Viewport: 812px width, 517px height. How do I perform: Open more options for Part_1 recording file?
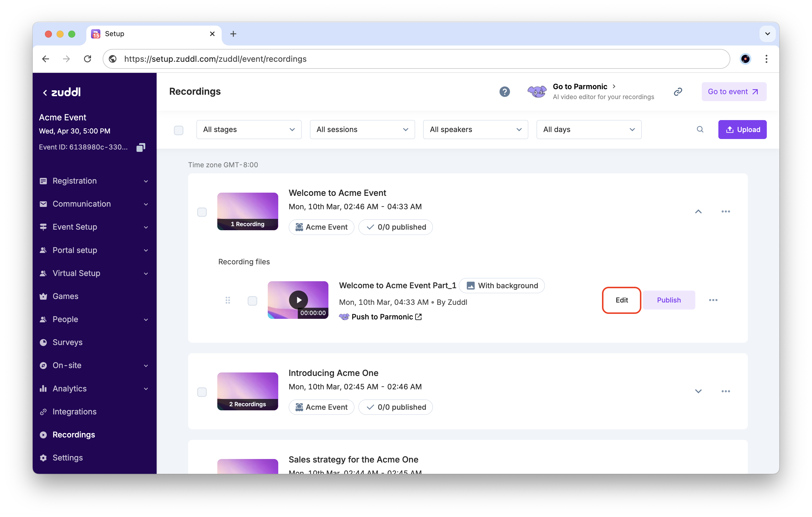[x=713, y=300]
